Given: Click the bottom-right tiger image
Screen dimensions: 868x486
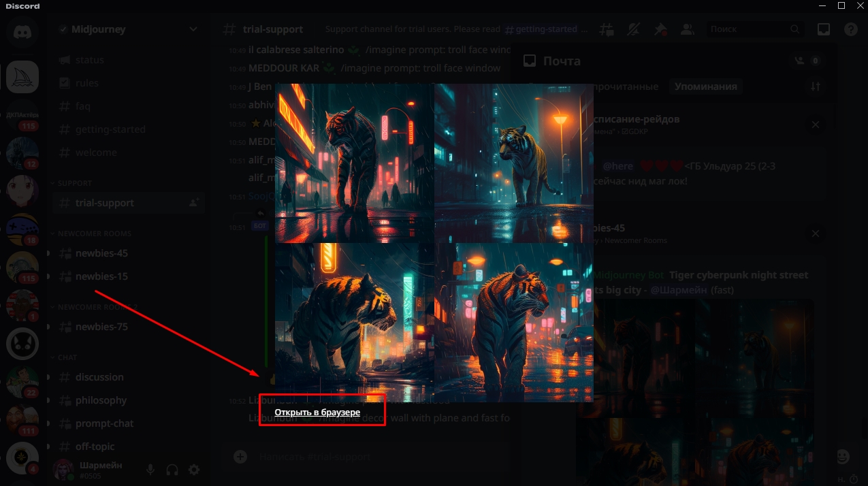Looking at the screenshot, I should (514, 323).
